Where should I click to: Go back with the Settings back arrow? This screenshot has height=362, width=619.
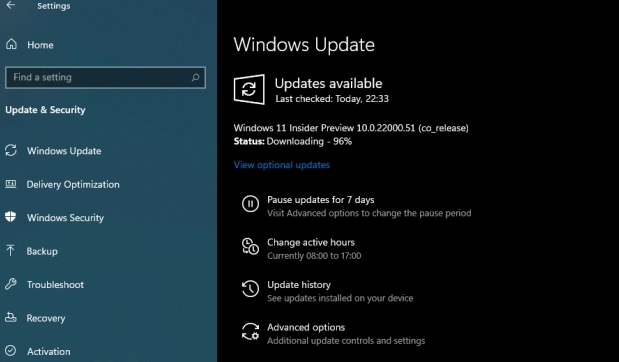tap(11, 5)
